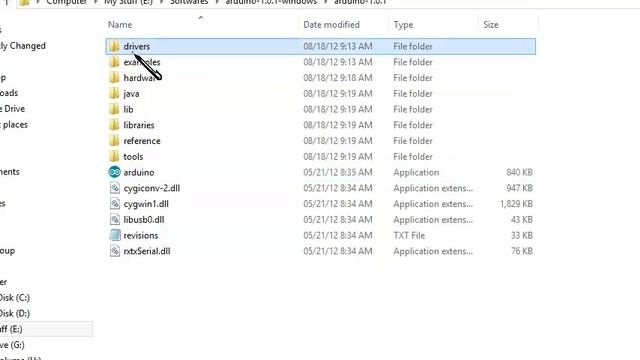Open Disk (D:) in the navigation pane

[15, 313]
